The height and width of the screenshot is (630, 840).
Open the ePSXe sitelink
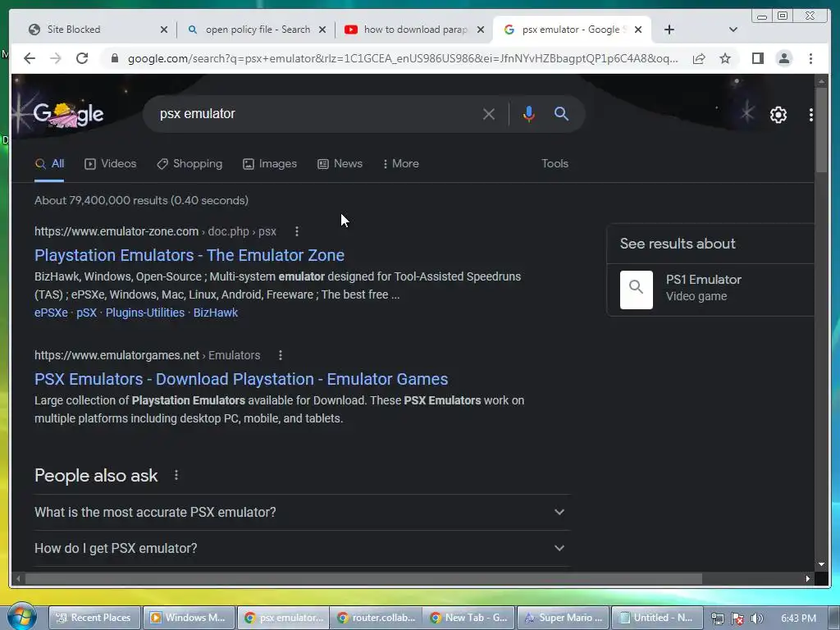[51, 313]
